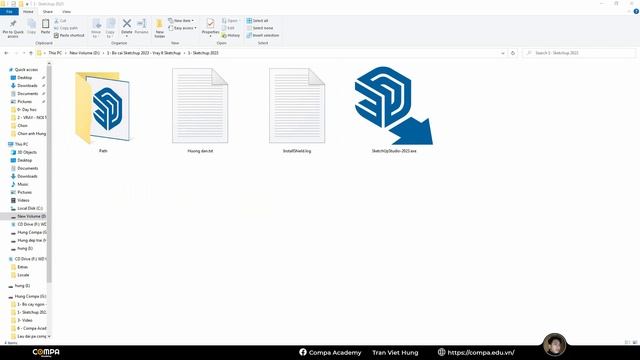Click New Volume (D:) in address path

(x=84, y=53)
